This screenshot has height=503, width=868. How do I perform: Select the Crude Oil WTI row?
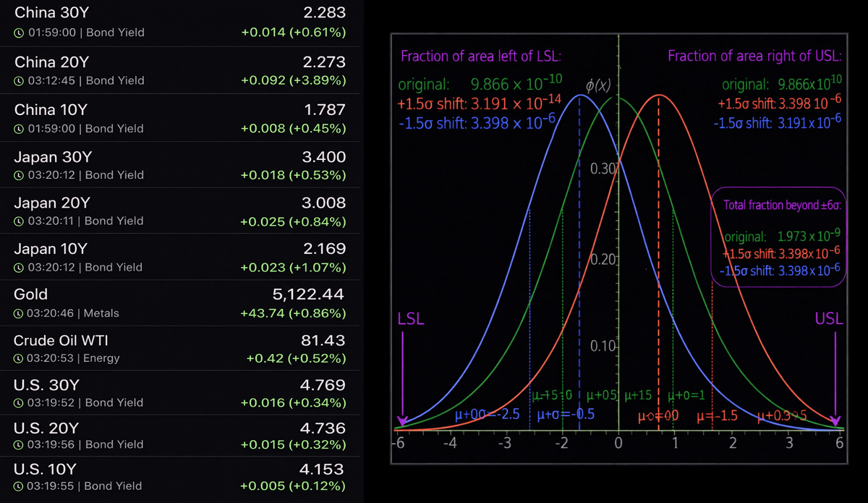tap(179, 347)
